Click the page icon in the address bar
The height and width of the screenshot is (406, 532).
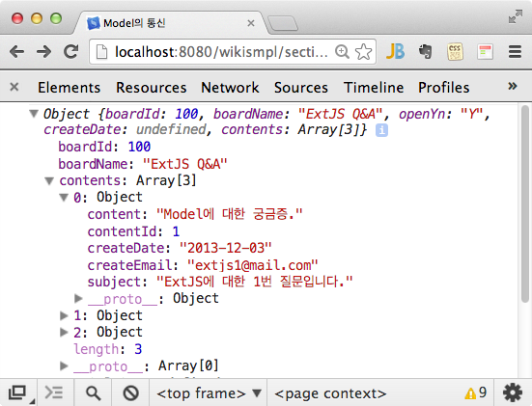tap(101, 52)
